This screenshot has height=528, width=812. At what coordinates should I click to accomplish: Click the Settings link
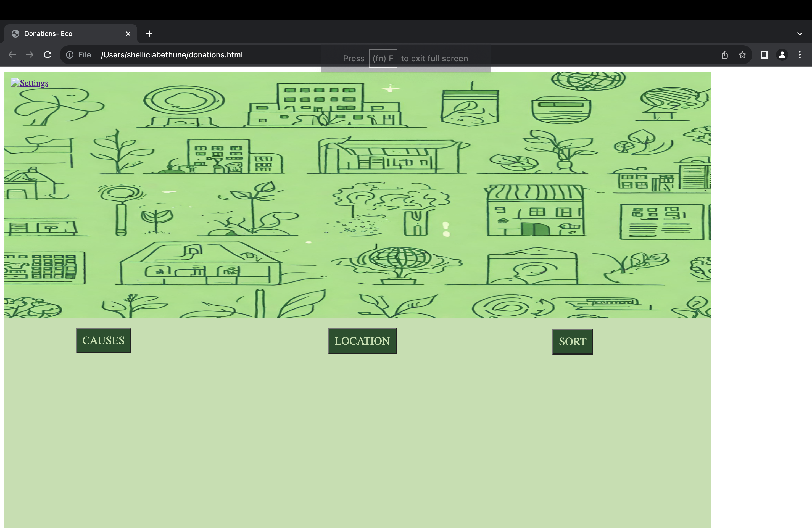pyautogui.click(x=34, y=83)
